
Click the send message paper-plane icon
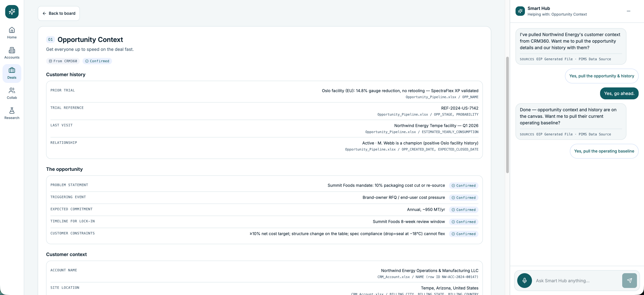click(x=629, y=281)
